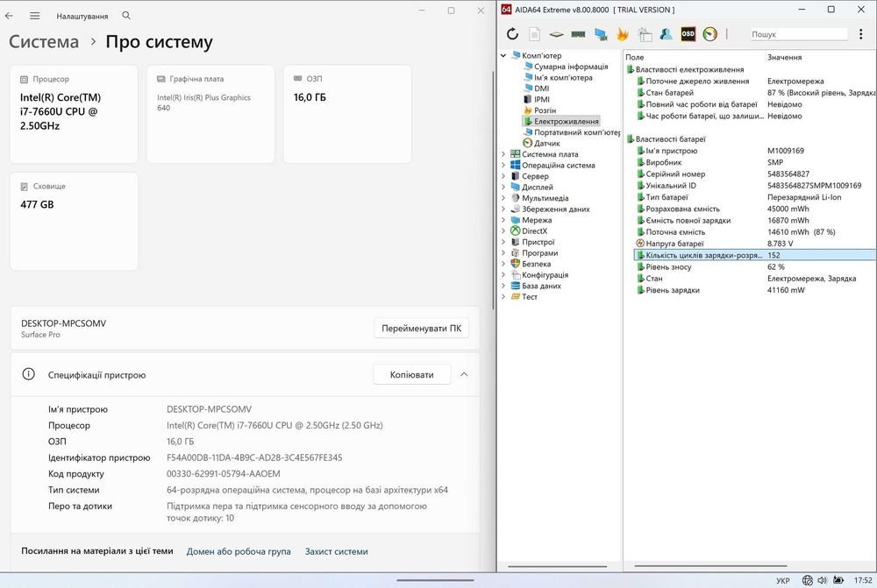This screenshot has width=877, height=588.
Task: Go back with the Settings arrow
Action: point(9,16)
